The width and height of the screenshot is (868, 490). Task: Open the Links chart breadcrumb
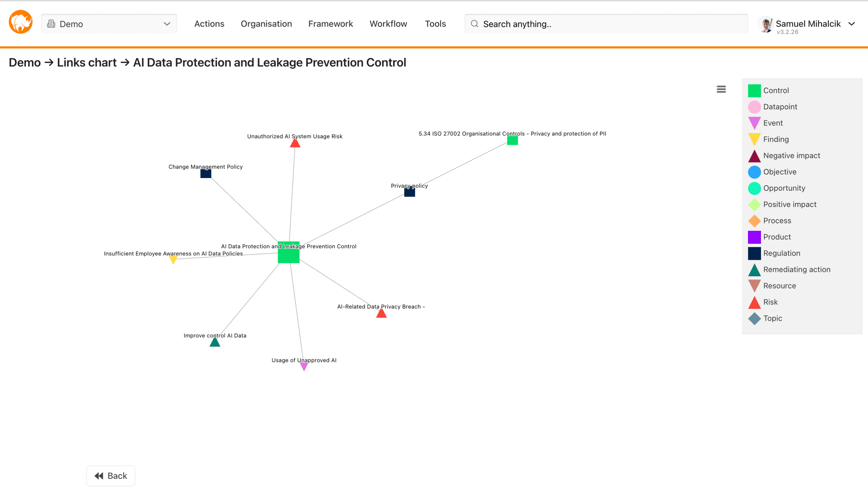click(86, 62)
